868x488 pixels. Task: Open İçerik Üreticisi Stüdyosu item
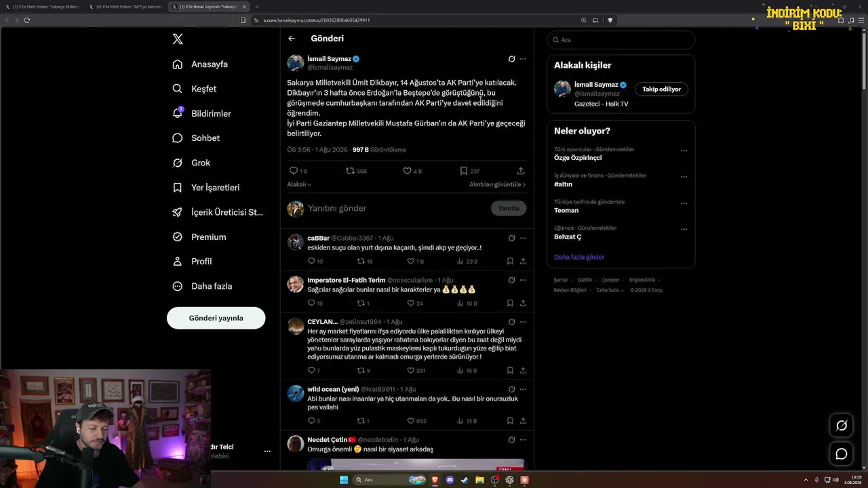218,212
